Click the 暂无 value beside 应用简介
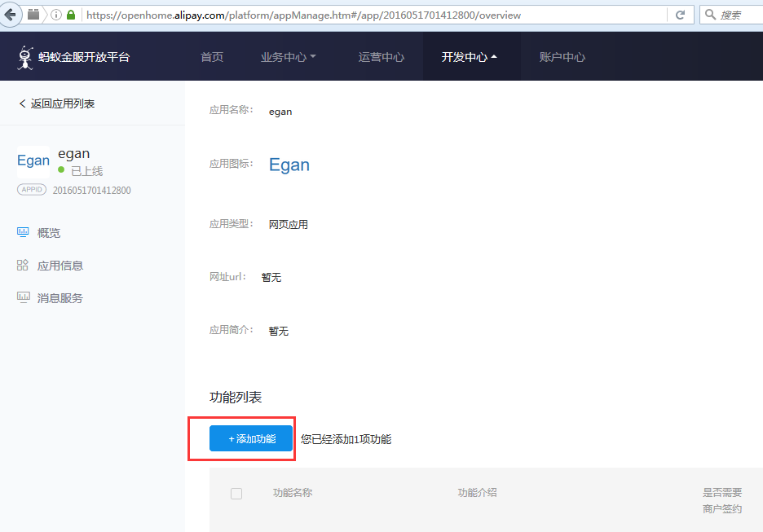The height and width of the screenshot is (532, 763). click(279, 331)
